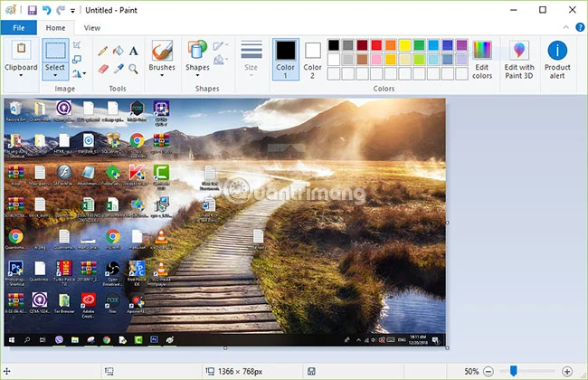Click the zoom slider handle
588x380 pixels.
514,371
